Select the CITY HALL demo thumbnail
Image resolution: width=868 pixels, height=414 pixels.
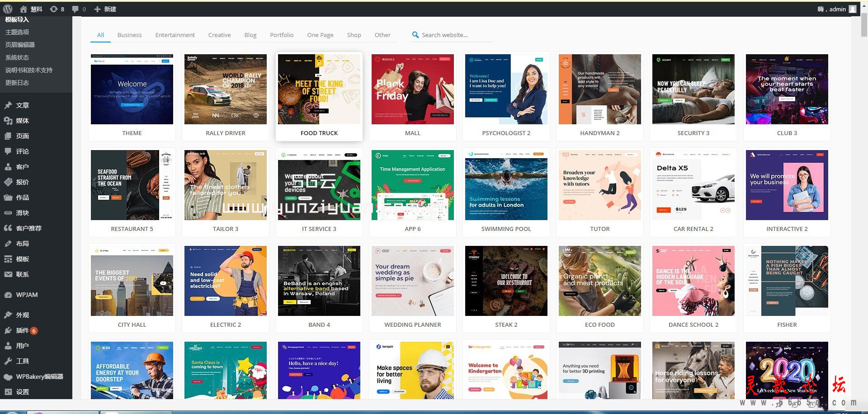tap(132, 281)
